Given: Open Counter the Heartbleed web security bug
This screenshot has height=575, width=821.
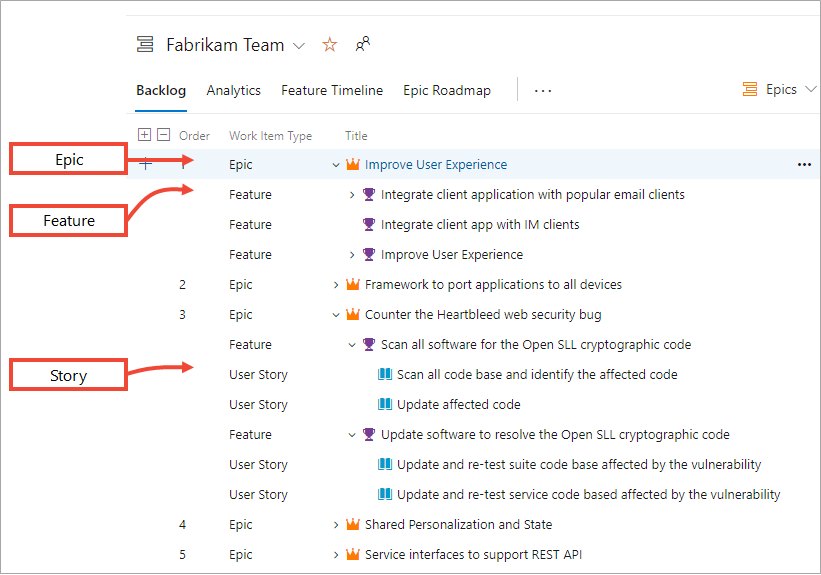Looking at the screenshot, I should pos(483,315).
